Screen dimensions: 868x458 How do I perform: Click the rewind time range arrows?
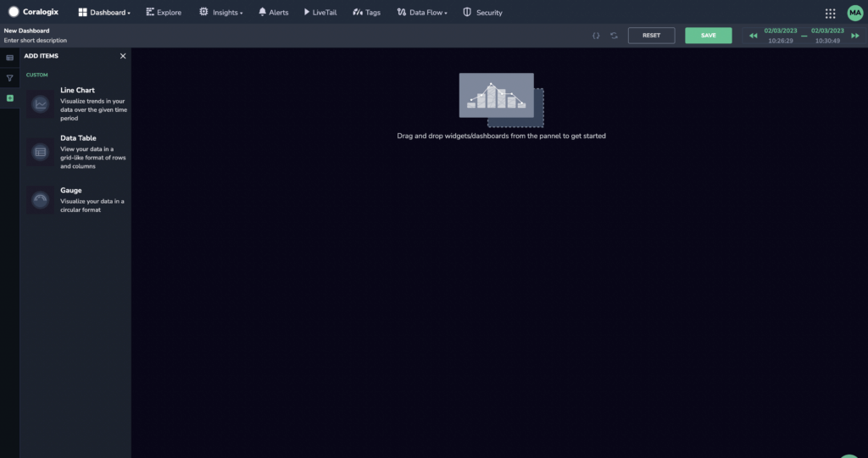point(753,36)
